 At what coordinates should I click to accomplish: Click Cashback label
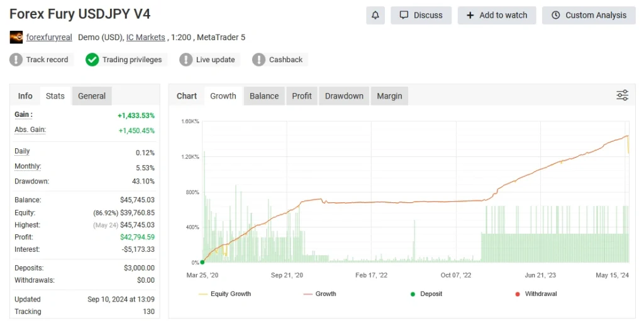pyautogui.click(x=286, y=60)
